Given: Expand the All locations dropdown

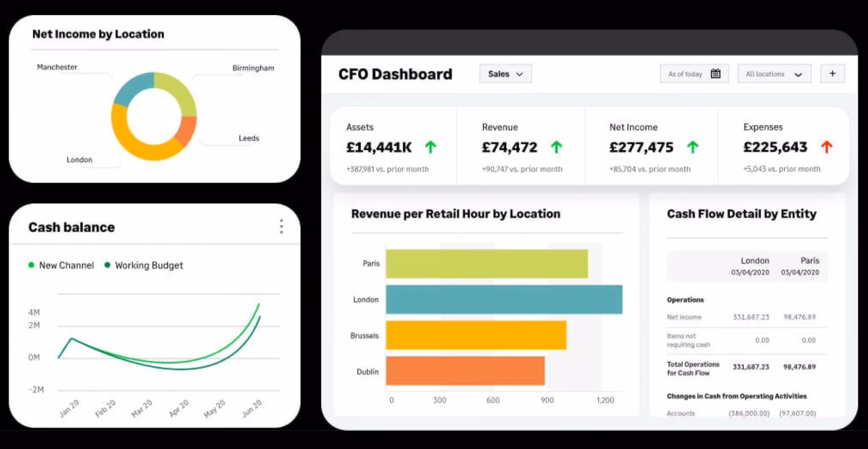Looking at the screenshot, I should pos(774,74).
